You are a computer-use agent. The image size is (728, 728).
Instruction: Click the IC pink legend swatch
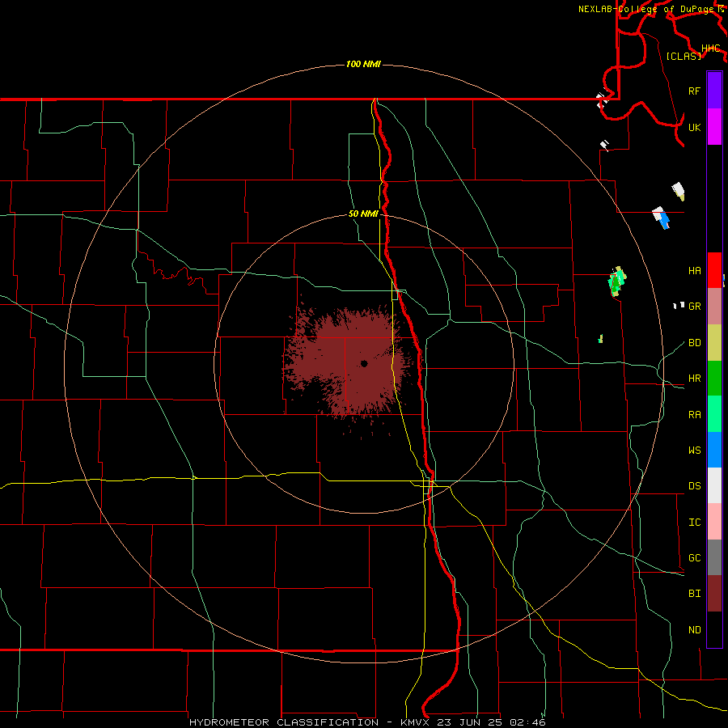point(714,522)
